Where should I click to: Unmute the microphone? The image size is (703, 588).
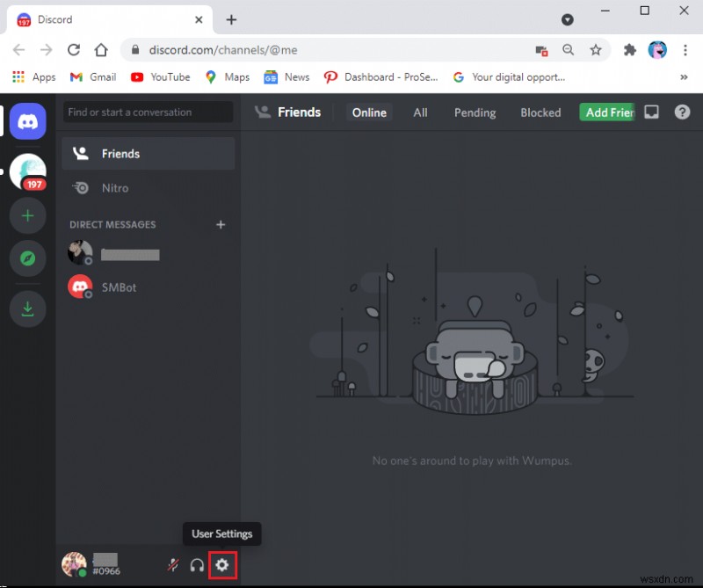pyautogui.click(x=172, y=565)
